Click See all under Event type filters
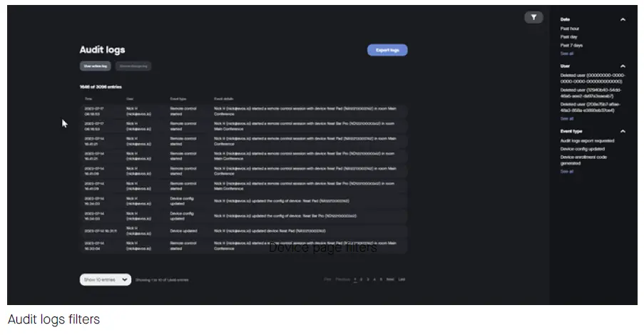This screenshot has height=335, width=644. (x=567, y=171)
